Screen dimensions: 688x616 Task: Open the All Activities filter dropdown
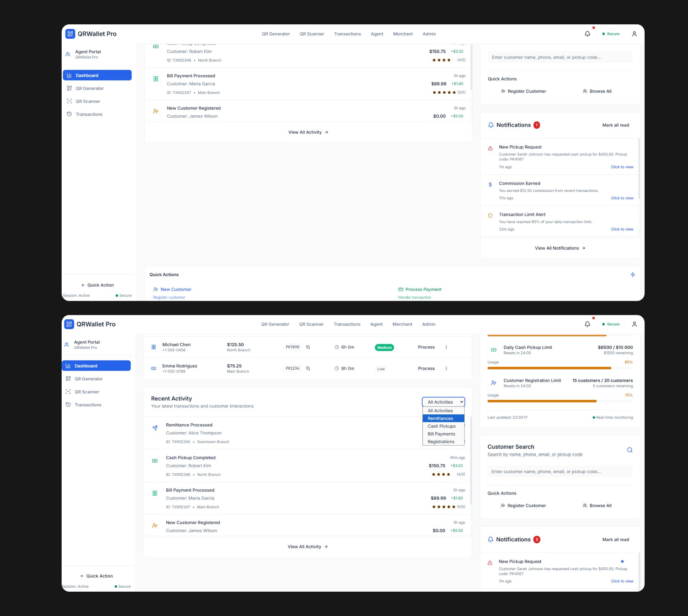[443, 402]
